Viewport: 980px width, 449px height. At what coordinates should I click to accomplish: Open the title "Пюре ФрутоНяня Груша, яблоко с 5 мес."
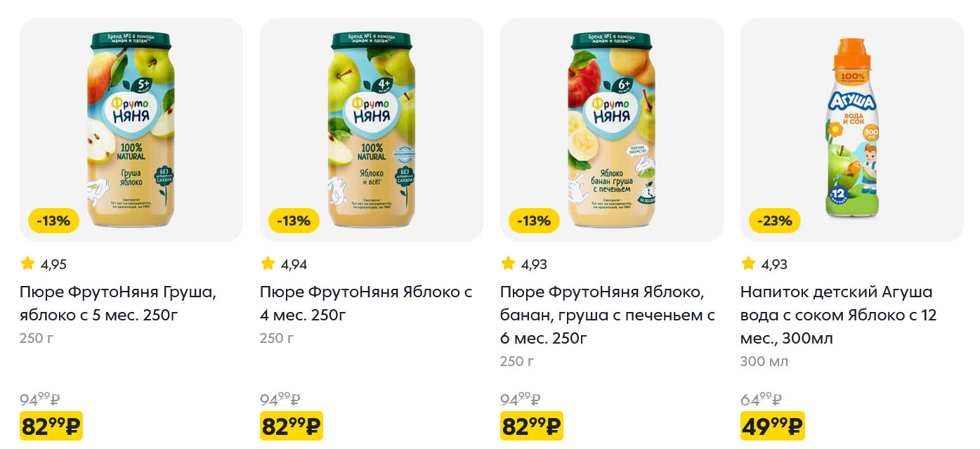click(117, 303)
